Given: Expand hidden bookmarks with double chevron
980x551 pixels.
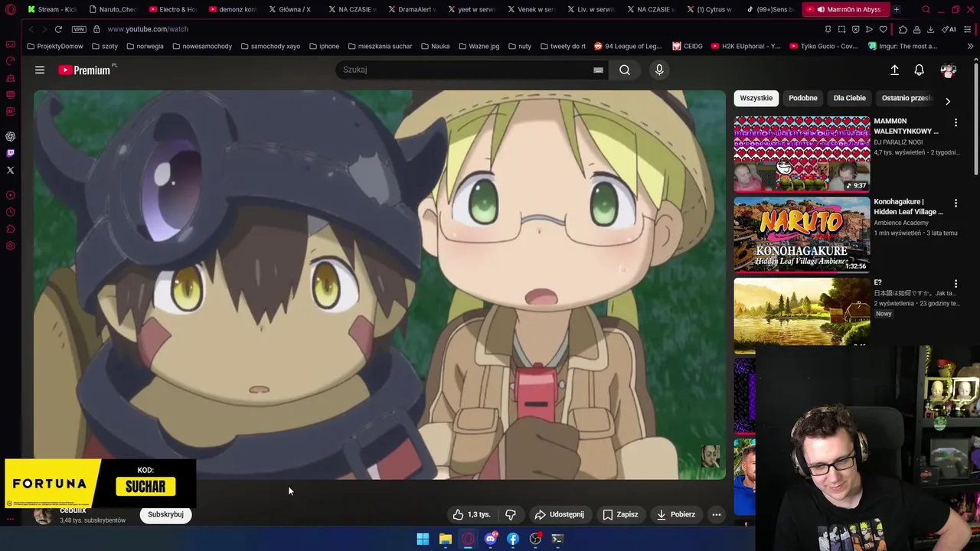Looking at the screenshot, I should coord(970,46).
